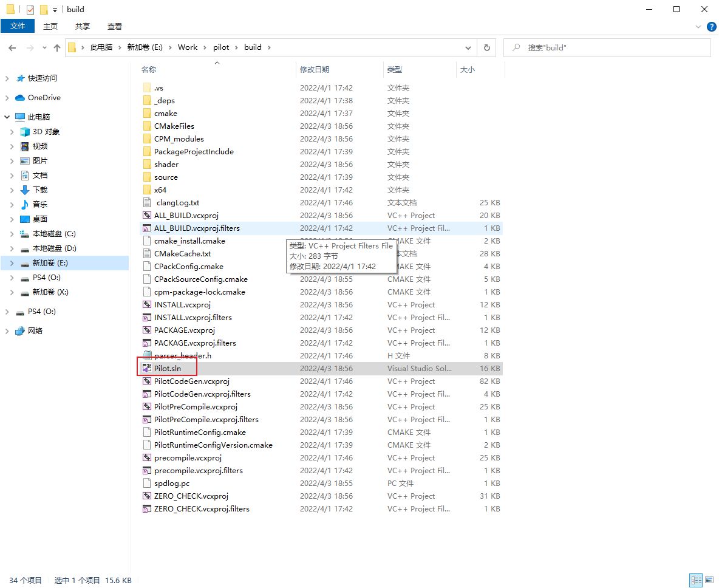
Task: Click the CMakeCache.txt file icon
Action: click(x=147, y=254)
